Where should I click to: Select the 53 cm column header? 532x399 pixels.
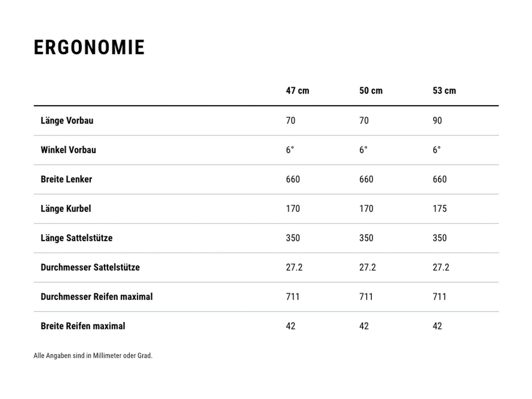click(x=444, y=90)
